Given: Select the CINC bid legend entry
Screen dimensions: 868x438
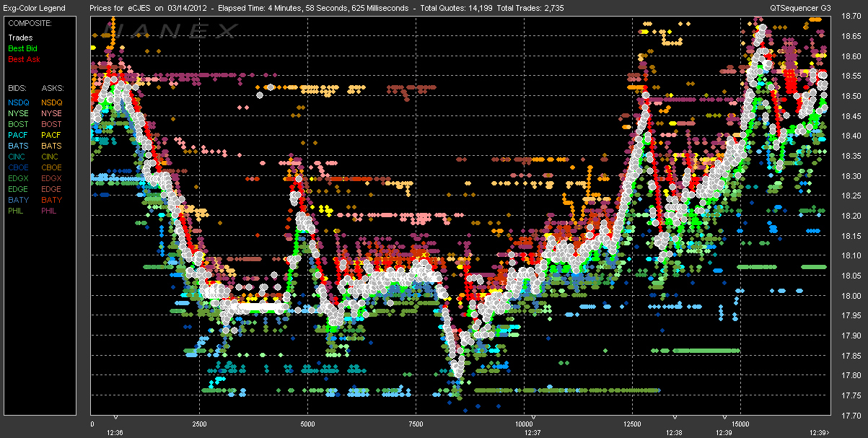Looking at the screenshot, I should tap(18, 157).
